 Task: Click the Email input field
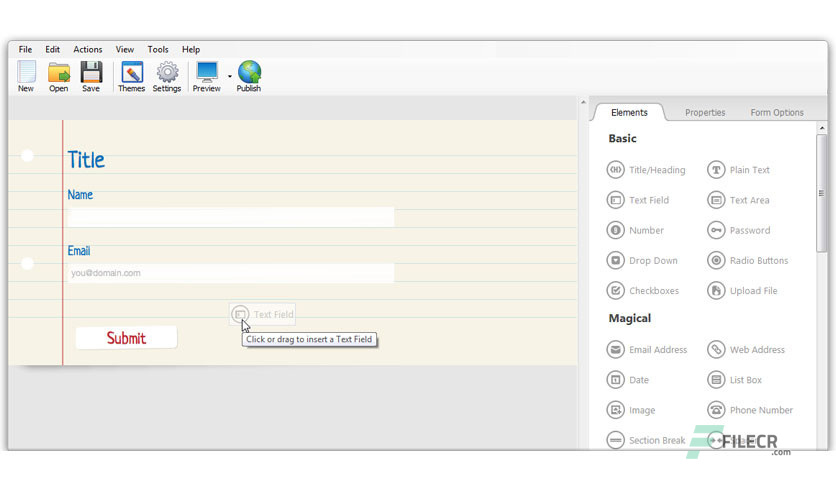pyautogui.click(x=230, y=273)
